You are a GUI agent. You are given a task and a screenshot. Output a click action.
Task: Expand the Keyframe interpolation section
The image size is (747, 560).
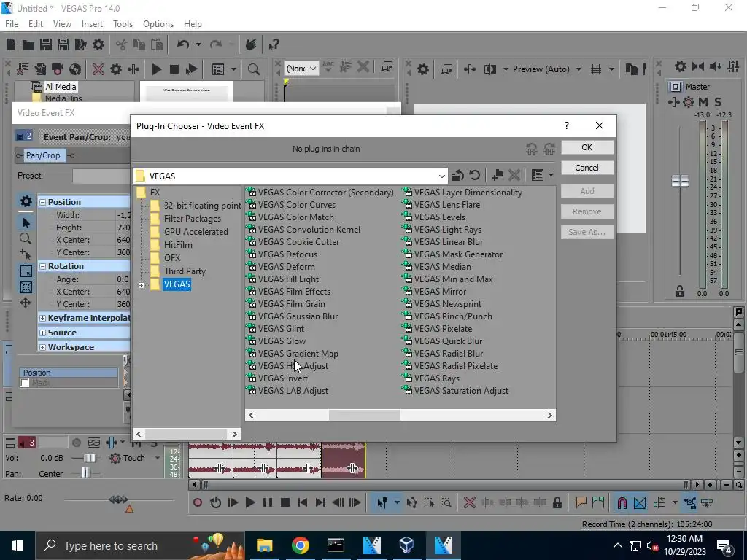[x=42, y=318]
